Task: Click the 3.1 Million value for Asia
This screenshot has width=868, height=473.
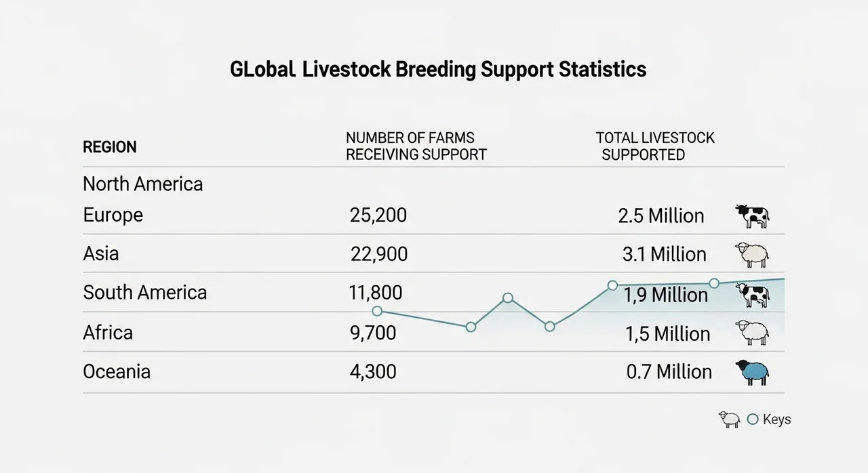Action: tap(664, 255)
